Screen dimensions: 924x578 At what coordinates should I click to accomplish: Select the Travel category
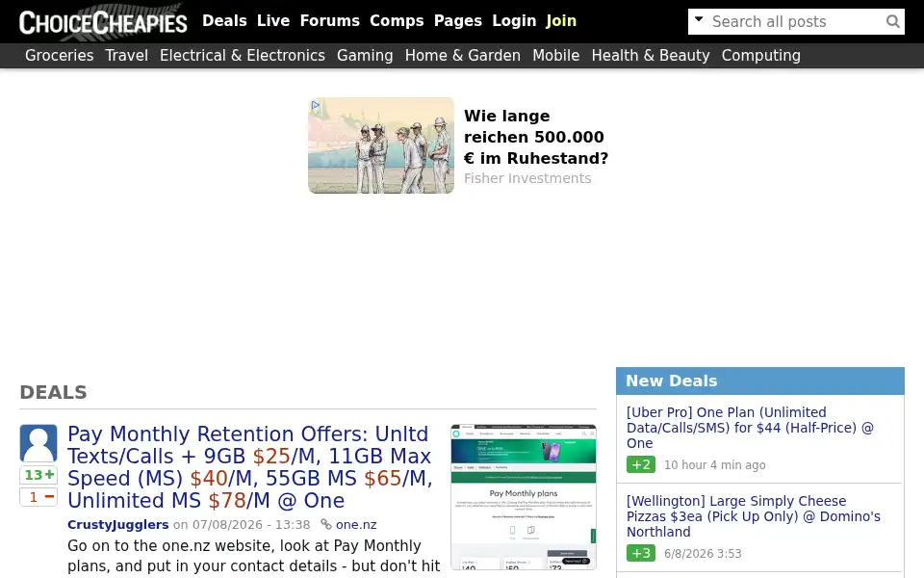click(127, 56)
